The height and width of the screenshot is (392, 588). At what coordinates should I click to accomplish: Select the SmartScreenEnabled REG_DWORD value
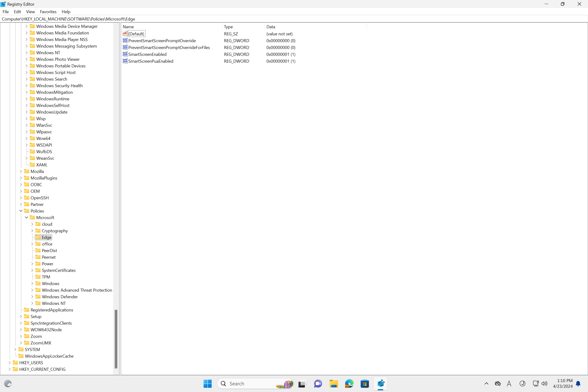147,54
